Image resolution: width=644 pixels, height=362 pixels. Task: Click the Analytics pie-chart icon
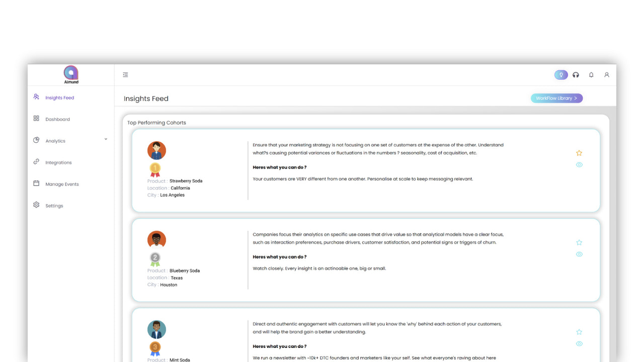coord(36,140)
